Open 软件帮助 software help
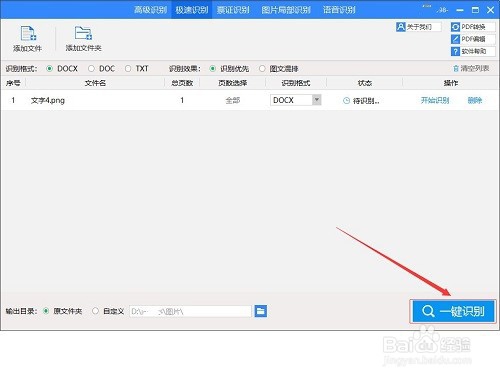Image resolution: width=500 pixels, height=378 pixels. click(x=473, y=51)
